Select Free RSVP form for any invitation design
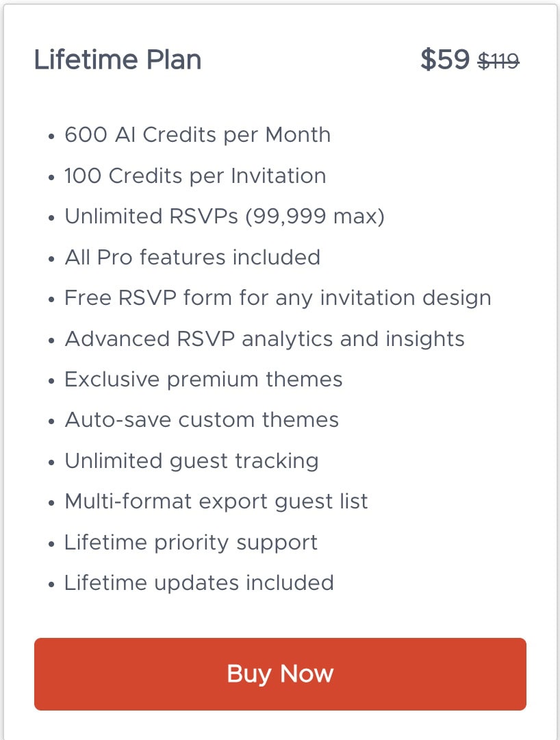The image size is (560, 740). pyautogui.click(x=277, y=298)
